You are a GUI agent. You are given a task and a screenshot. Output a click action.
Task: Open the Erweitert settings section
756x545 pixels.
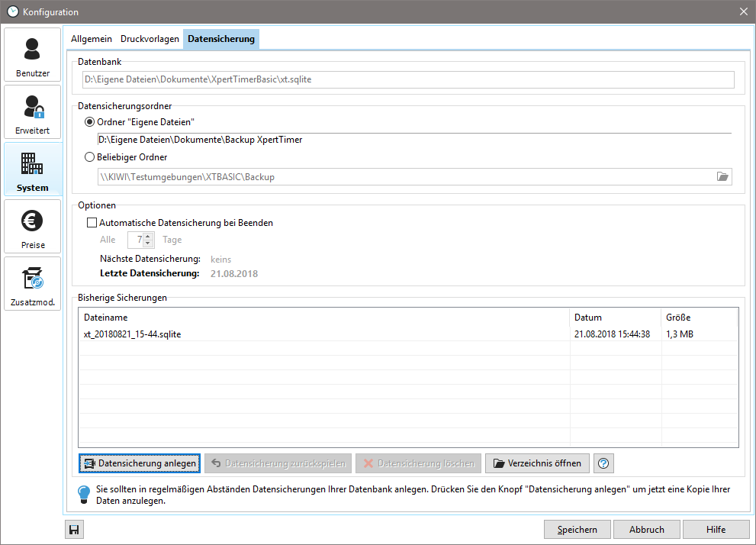click(x=32, y=112)
